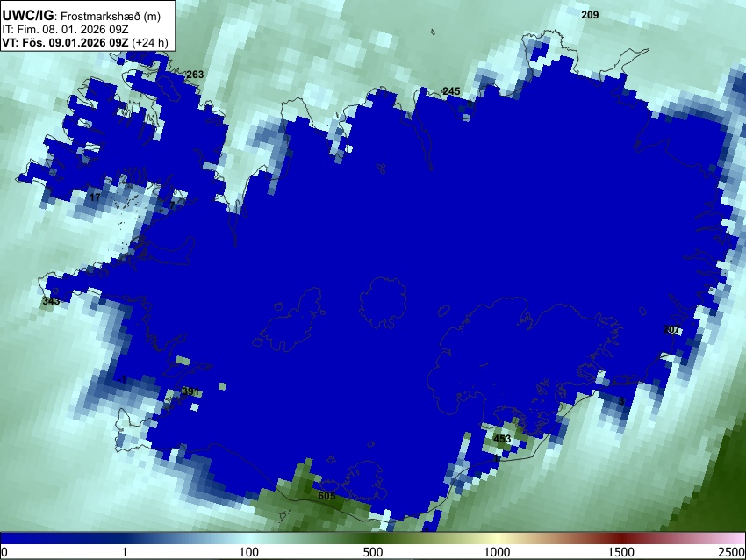This screenshot has width=746, height=560.
Task: Click the map value label "453"
Action: point(502,439)
